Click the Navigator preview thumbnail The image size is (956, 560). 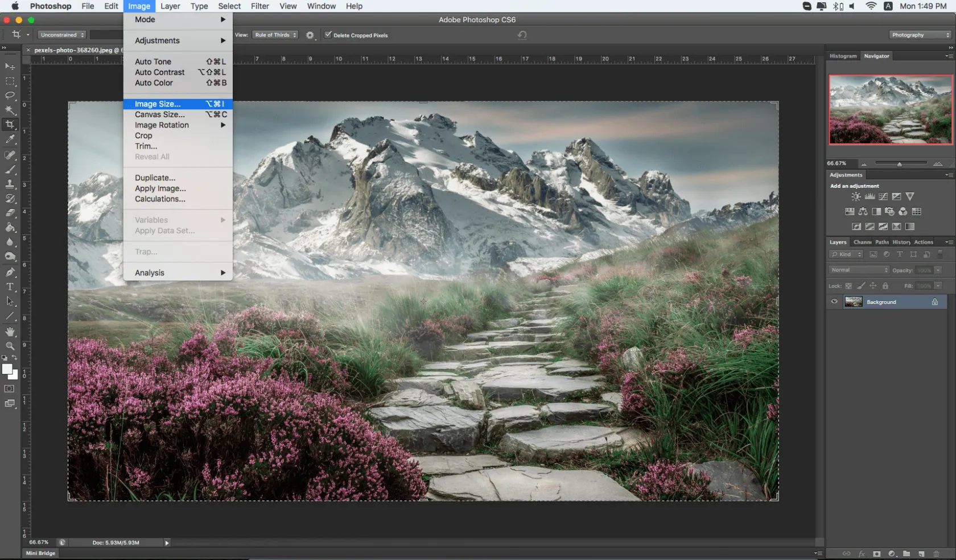tap(891, 109)
